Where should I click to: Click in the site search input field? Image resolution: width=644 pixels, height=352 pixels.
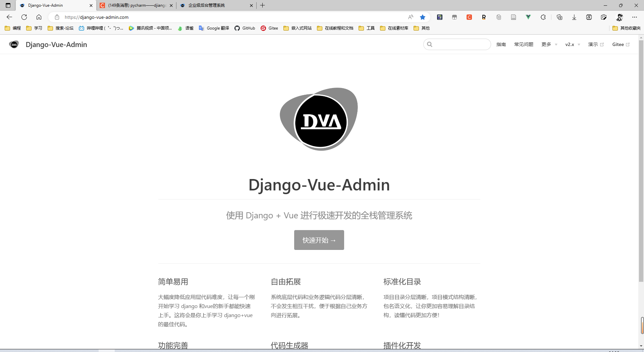pyautogui.click(x=457, y=44)
